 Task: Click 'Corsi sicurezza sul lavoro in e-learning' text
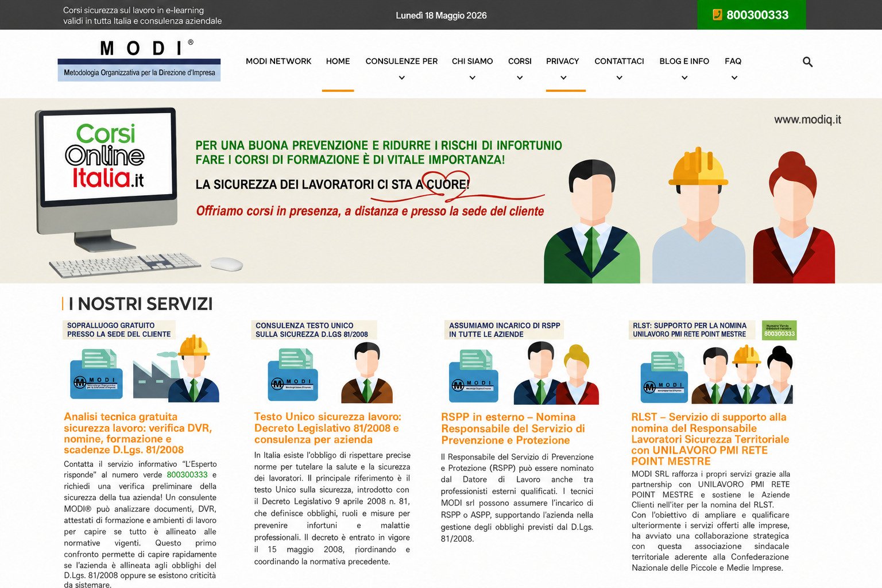click(133, 10)
